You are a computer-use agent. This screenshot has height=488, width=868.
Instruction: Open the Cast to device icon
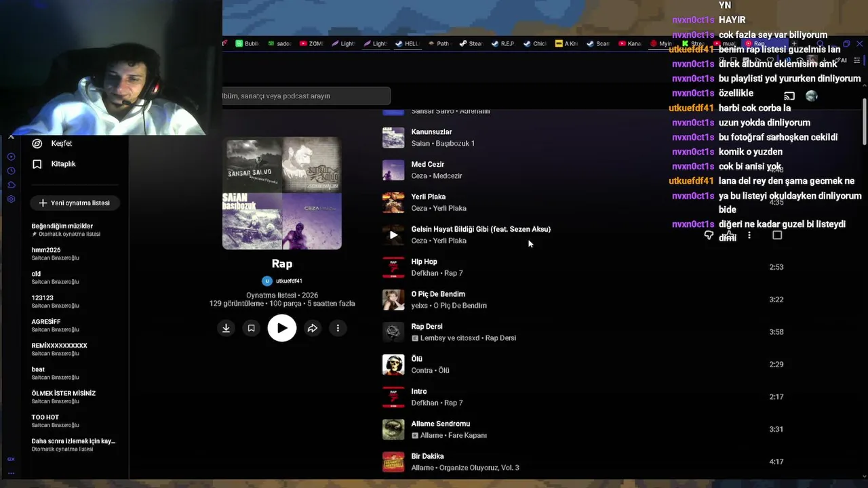[789, 96]
